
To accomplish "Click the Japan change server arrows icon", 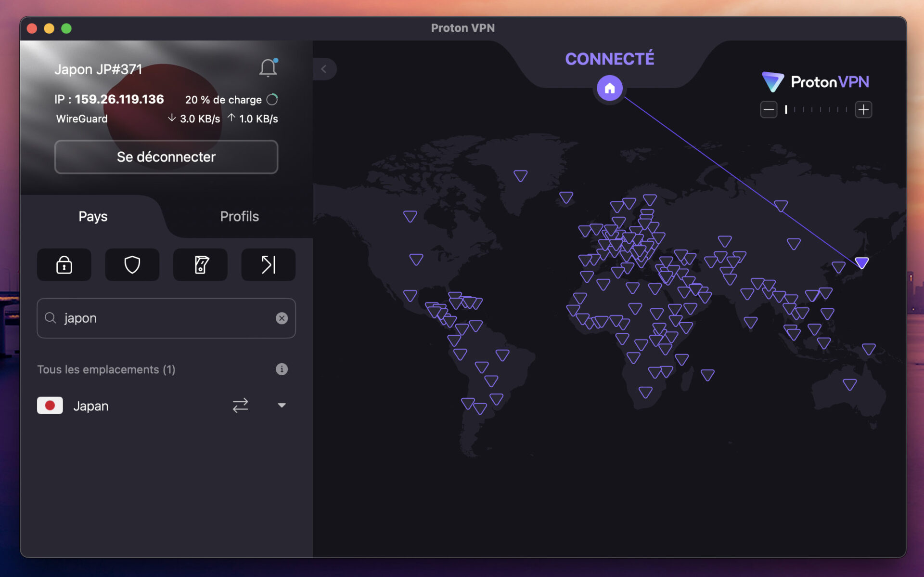I will pyautogui.click(x=240, y=405).
